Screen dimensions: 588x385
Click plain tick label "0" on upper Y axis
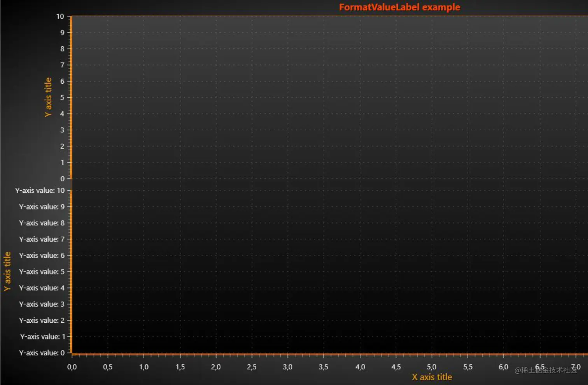tap(62, 179)
